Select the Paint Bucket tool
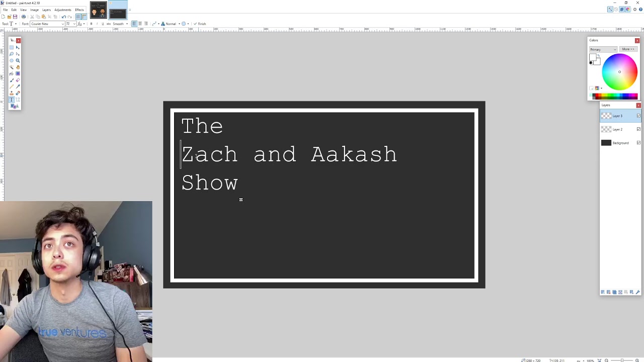 click(x=12, y=73)
